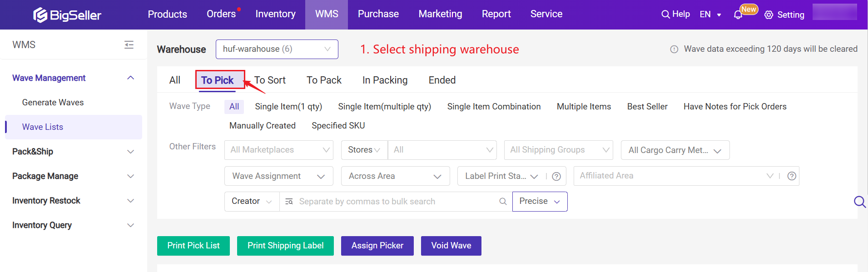The height and width of the screenshot is (272, 868).
Task: Open the floating search icon at right edge
Action: [x=859, y=202]
